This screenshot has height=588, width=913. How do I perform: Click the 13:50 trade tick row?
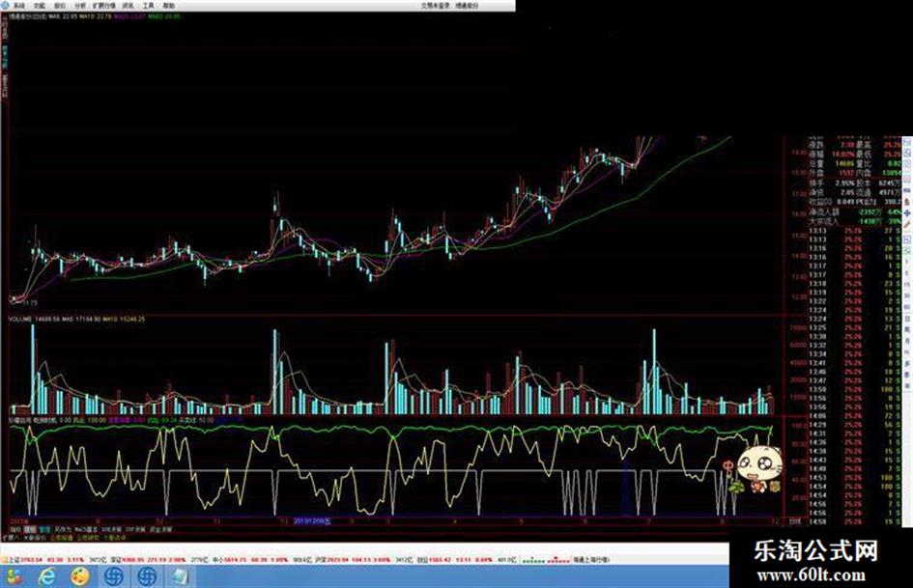[854, 389]
